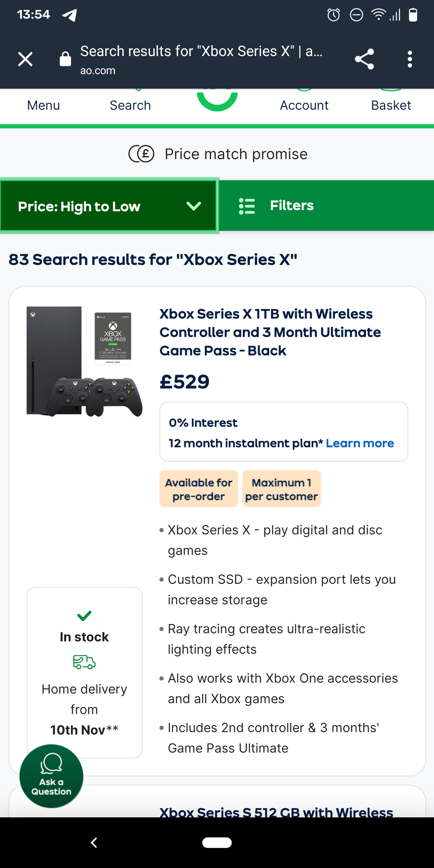Open the Filters panel
434x868 pixels.
326,206
